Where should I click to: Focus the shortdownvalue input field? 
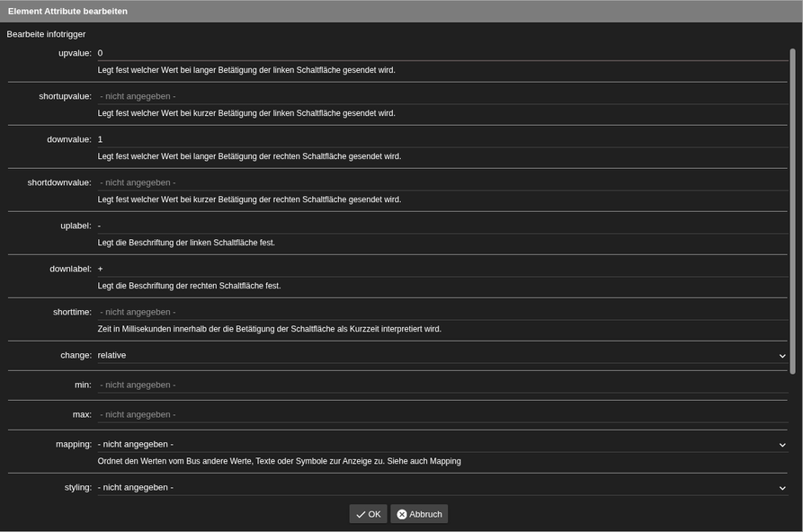pos(442,182)
